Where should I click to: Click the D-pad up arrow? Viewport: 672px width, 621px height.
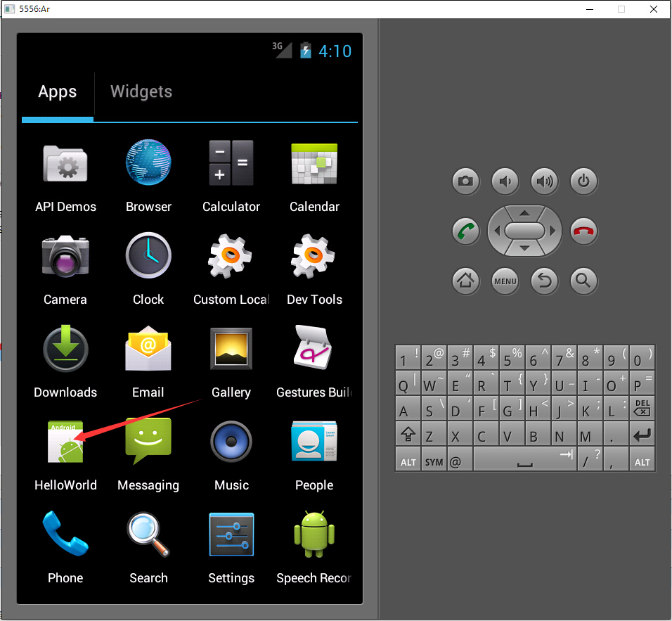click(x=524, y=213)
